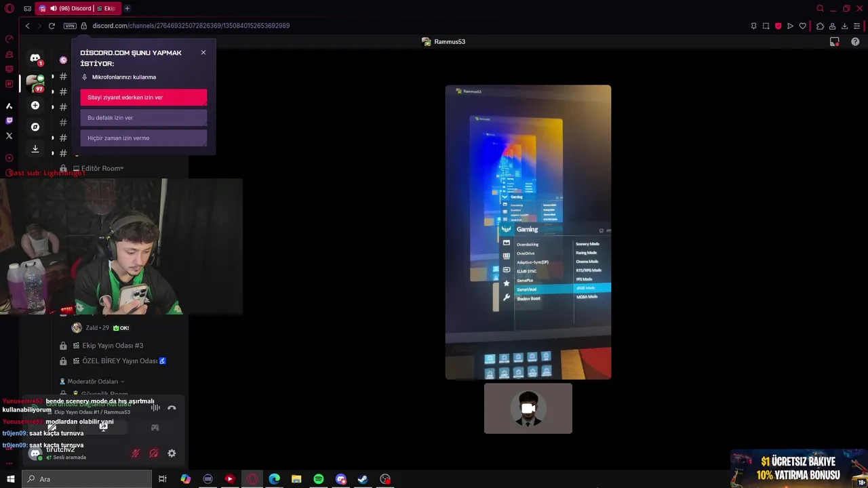Go back to the previous page
The image size is (868, 488).
27,26
